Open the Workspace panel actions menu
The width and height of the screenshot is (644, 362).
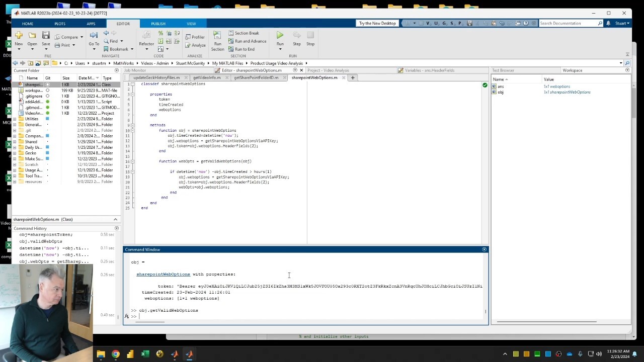tap(627, 70)
